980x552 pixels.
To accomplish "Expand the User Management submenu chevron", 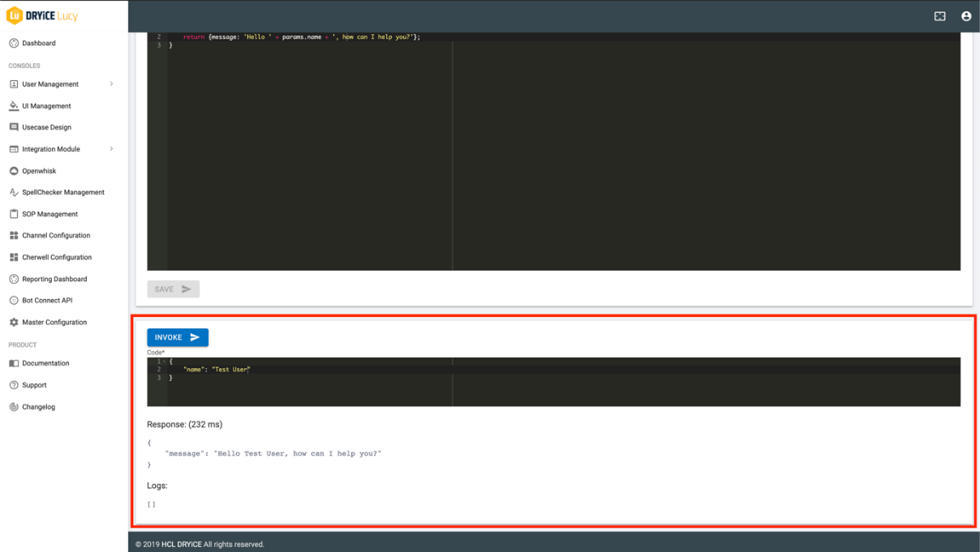I will tap(111, 84).
